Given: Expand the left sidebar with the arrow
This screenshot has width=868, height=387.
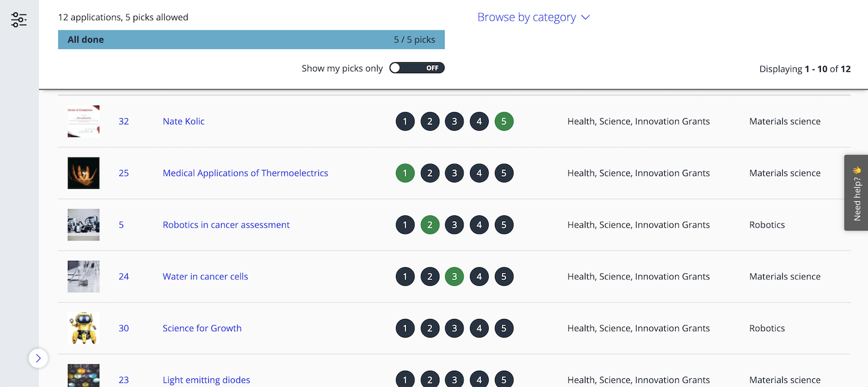Looking at the screenshot, I should click(38, 358).
